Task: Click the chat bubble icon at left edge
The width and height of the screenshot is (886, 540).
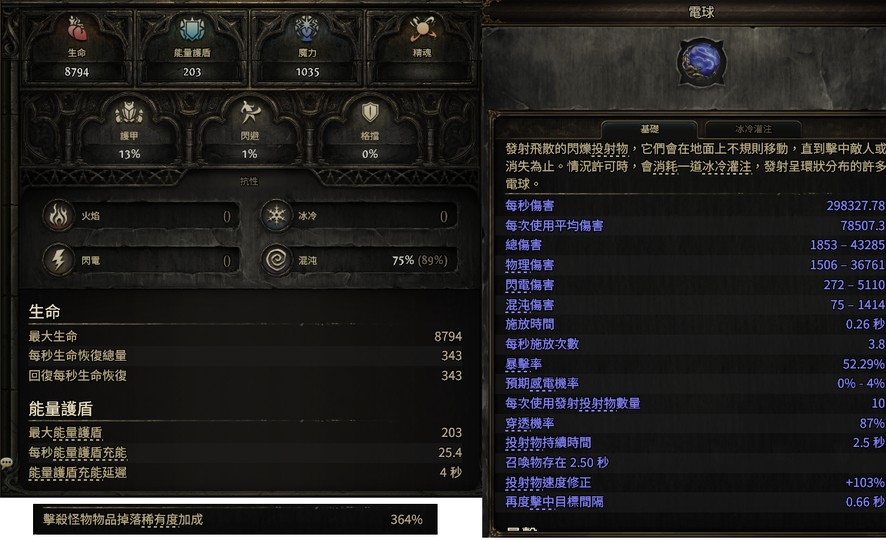Action: (7, 464)
